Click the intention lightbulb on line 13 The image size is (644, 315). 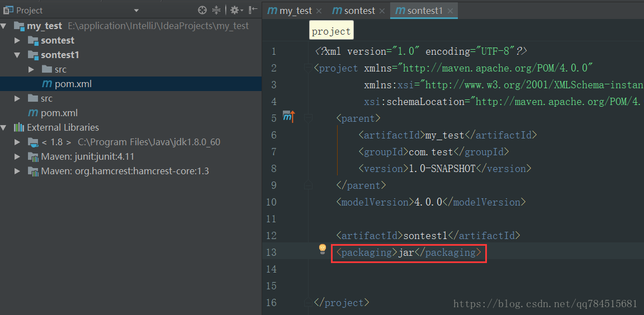click(x=323, y=249)
